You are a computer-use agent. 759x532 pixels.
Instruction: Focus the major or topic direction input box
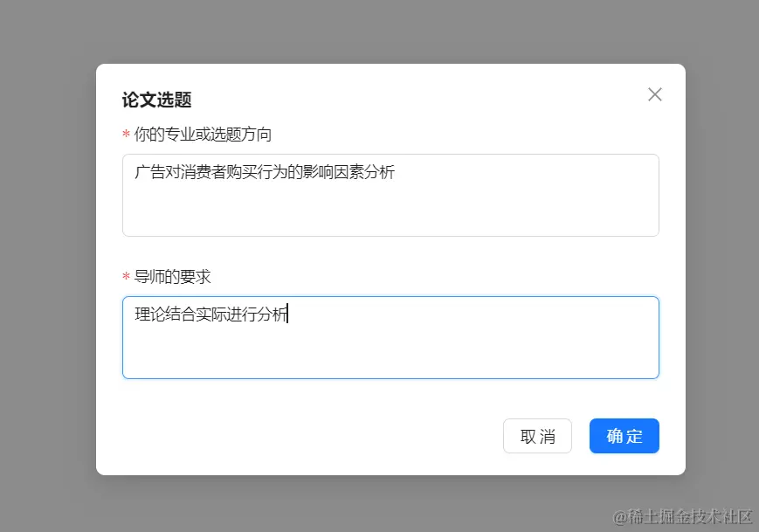pyautogui.click(x=390, y=194)
